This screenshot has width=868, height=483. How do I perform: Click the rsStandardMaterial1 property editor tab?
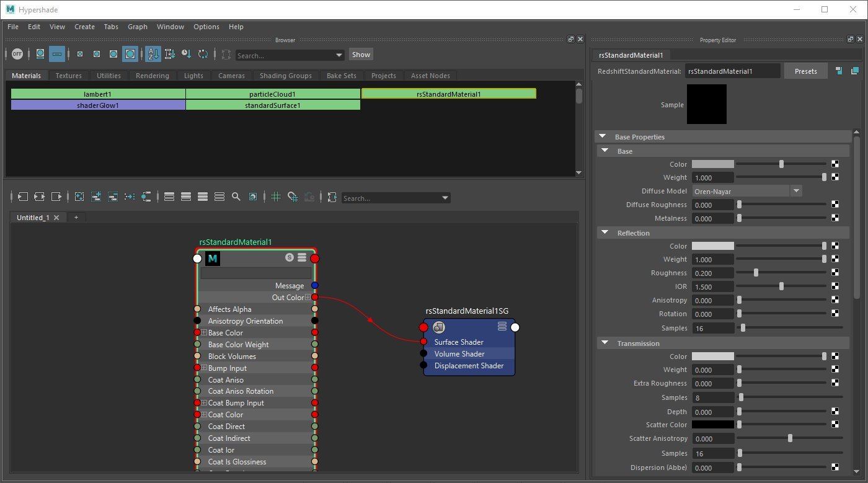(631, 55)
